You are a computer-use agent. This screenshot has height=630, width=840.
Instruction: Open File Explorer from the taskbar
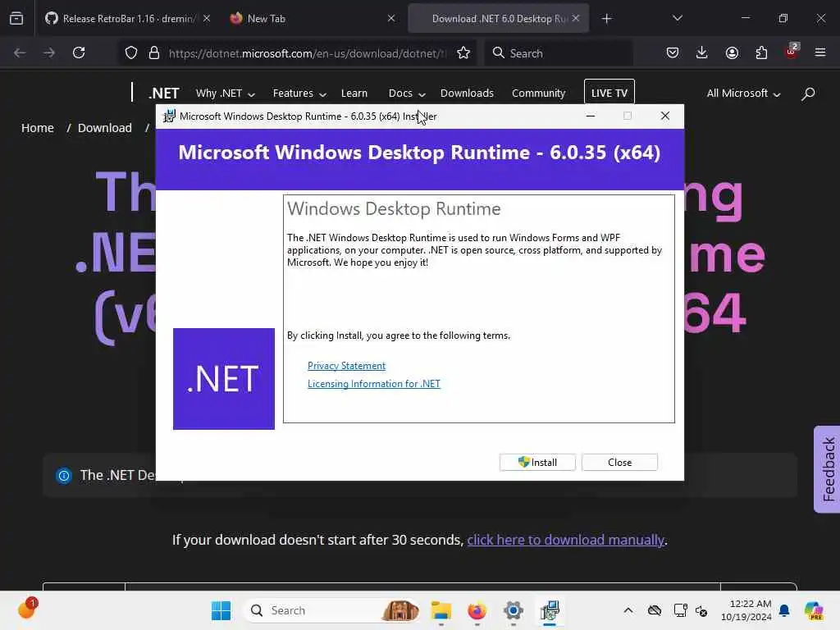pos(441,610)
